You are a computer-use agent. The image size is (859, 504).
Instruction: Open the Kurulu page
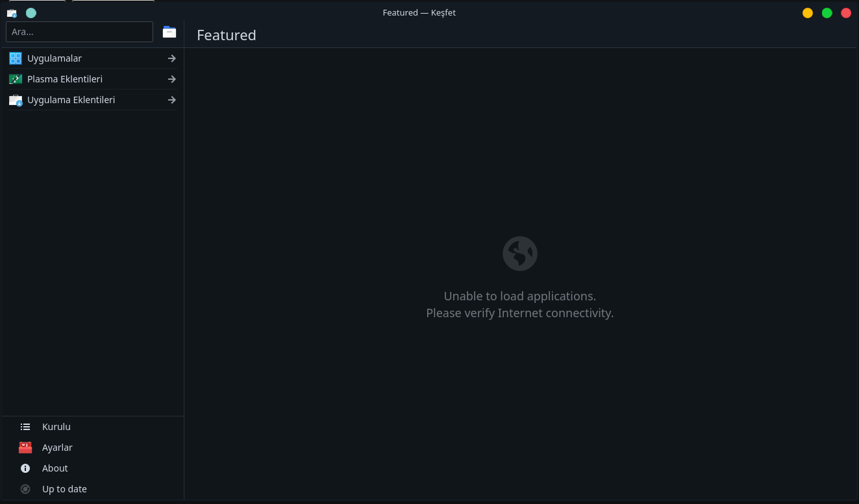56,427
